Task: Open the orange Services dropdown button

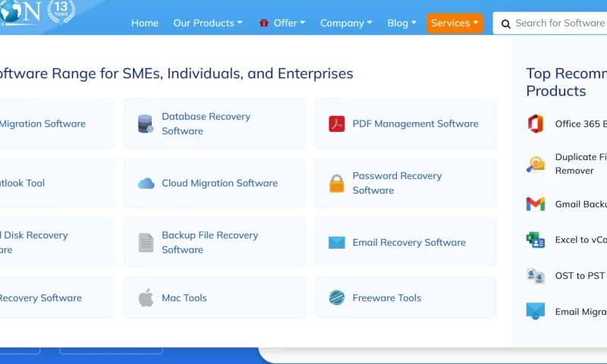Action: pyautogui.click(x=454, y=24)
